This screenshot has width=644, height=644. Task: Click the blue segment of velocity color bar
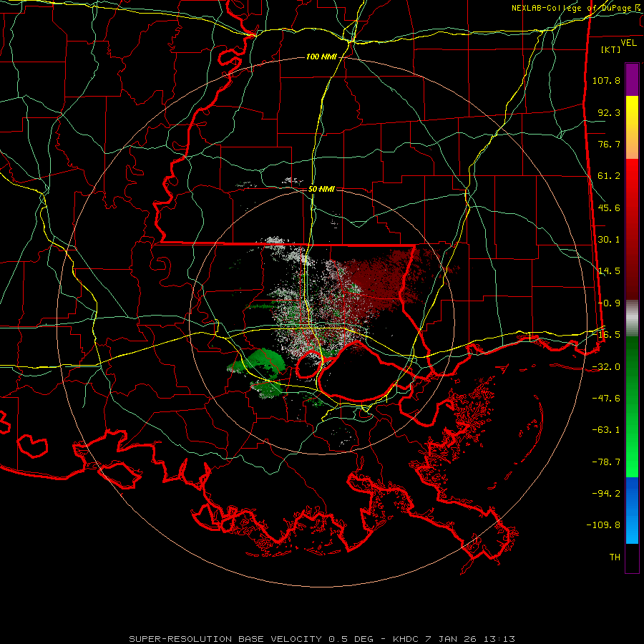click(x=632, y=510)
